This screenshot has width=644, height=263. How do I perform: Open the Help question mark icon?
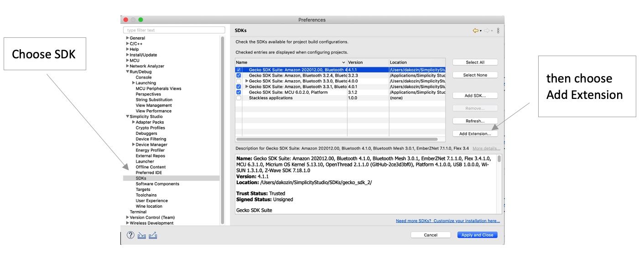[130, 235]
